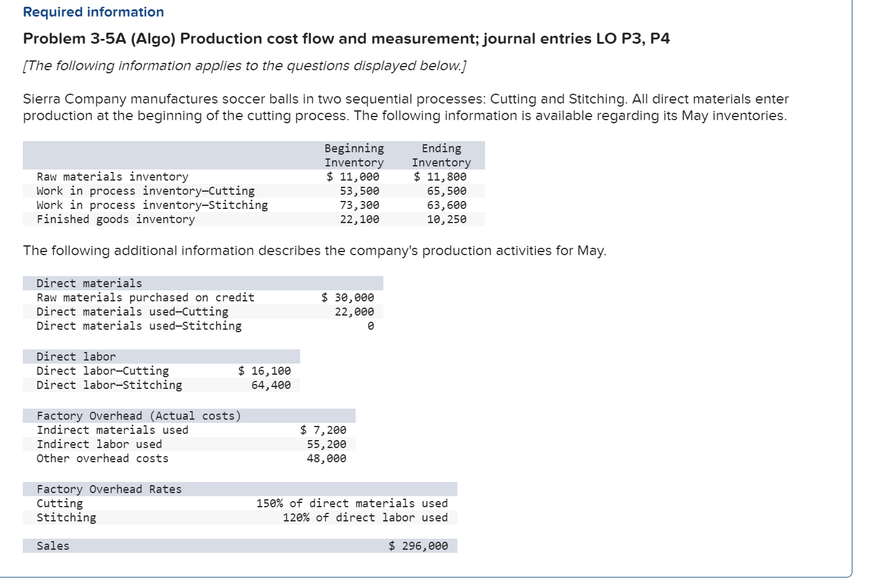Click the $ 11,000 beginning inventory value

point(353,176)
